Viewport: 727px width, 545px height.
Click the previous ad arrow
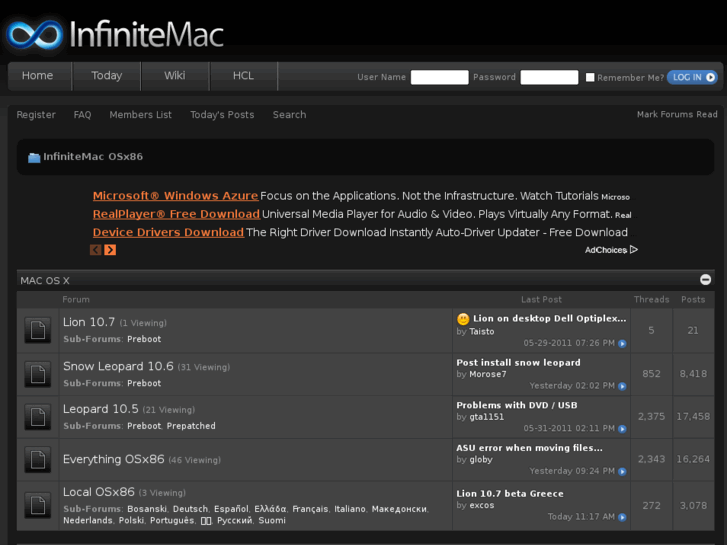pyautogui.click(x=96, y=250)
